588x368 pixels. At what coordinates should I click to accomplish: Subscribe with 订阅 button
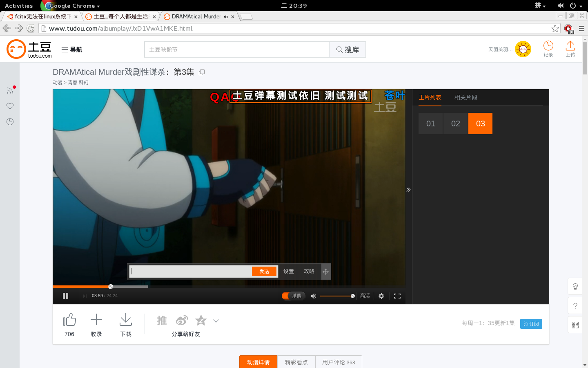click(531, 323)
